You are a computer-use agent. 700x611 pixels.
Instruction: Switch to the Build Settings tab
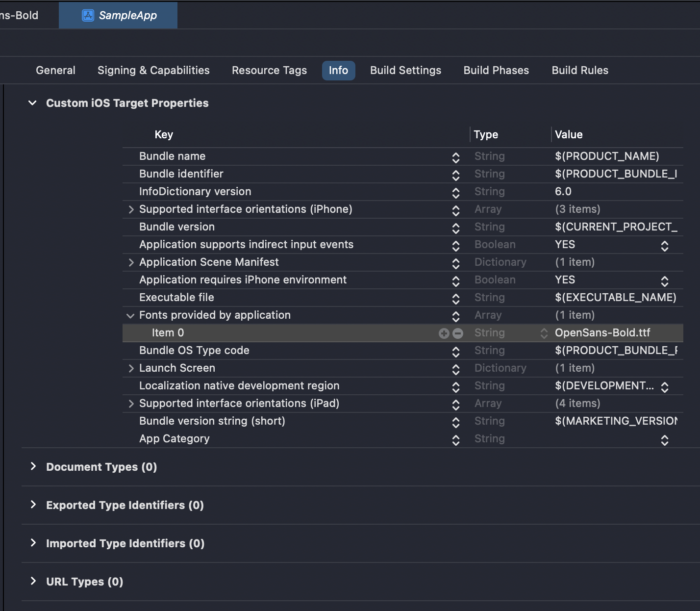405,70
